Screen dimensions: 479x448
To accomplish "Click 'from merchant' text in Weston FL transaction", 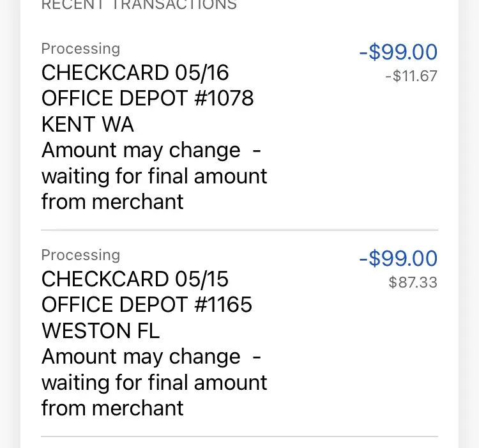I will (112, 408).
